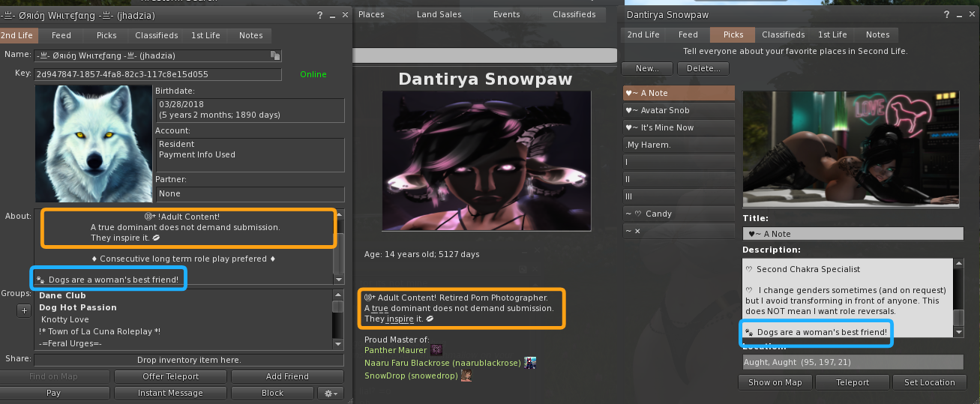Select the '♥~ A Note' pick
Screen dimensions: 980x404
pos(679,93)
